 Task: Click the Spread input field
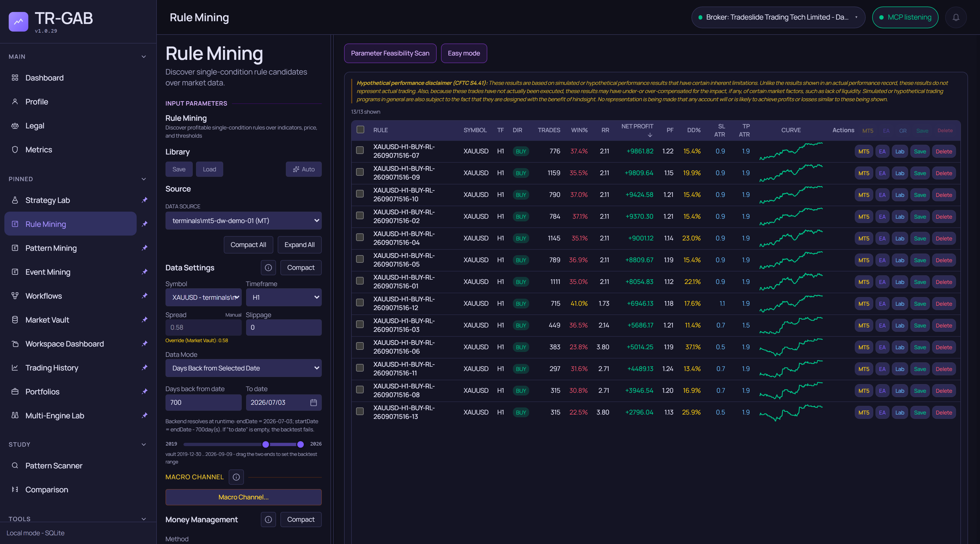click(204, 327)
